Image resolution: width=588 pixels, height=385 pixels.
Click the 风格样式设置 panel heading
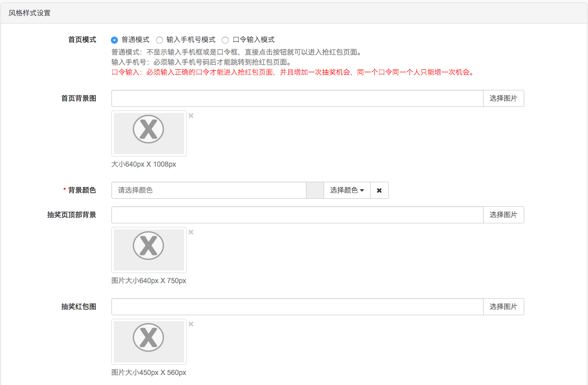[x=30, y=13]
